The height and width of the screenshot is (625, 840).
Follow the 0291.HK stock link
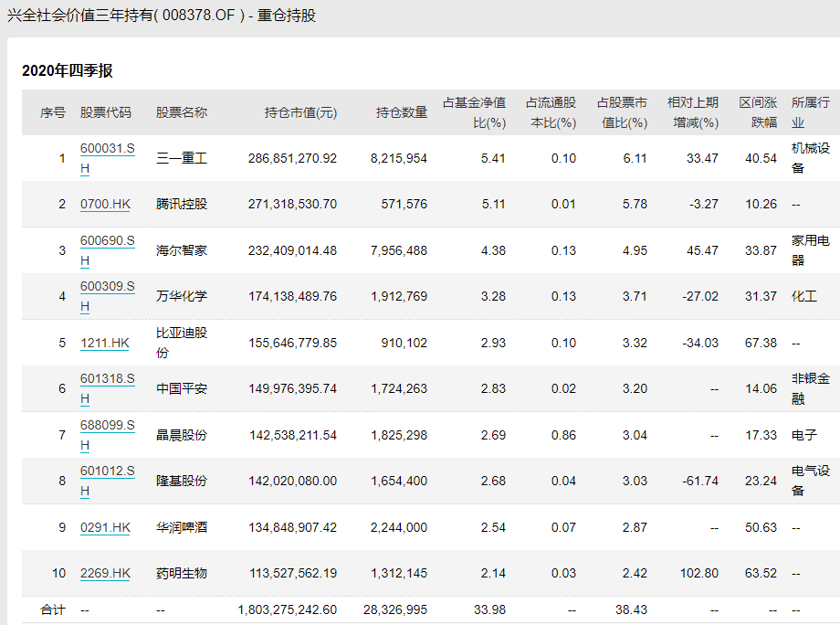coord(105,527)
